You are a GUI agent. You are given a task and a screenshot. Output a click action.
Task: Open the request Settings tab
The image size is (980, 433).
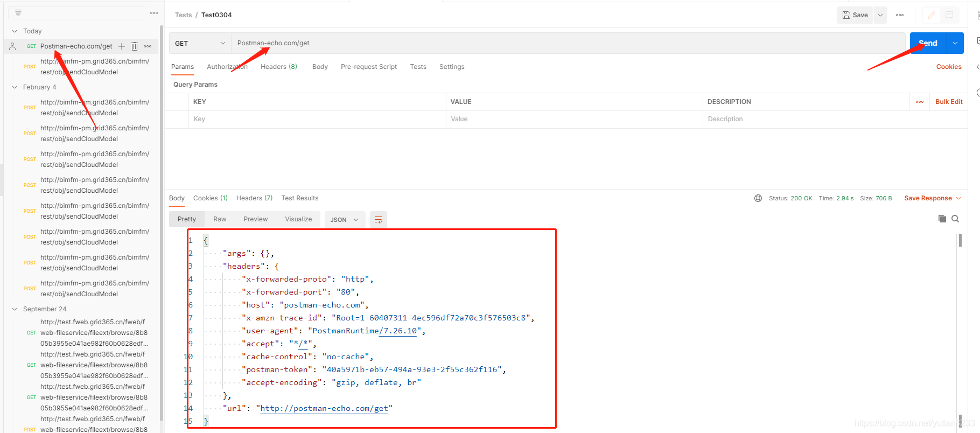click(x=452, y=67)
